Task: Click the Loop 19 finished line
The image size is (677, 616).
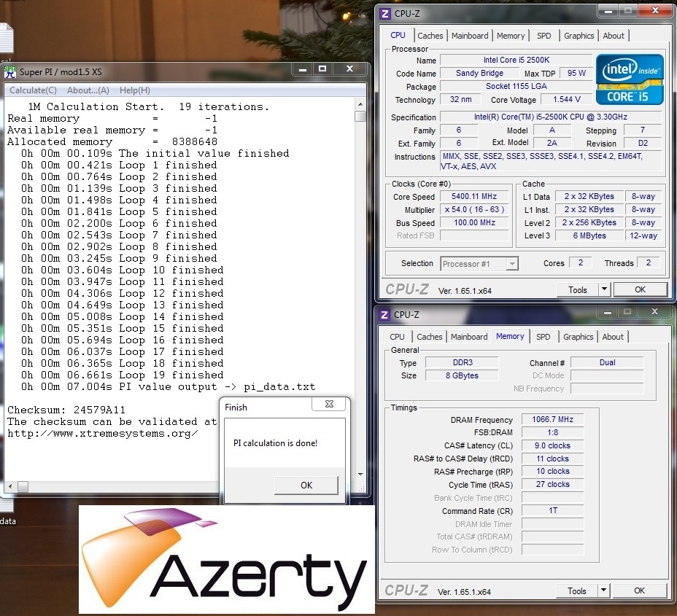Action: click(122, 375)
